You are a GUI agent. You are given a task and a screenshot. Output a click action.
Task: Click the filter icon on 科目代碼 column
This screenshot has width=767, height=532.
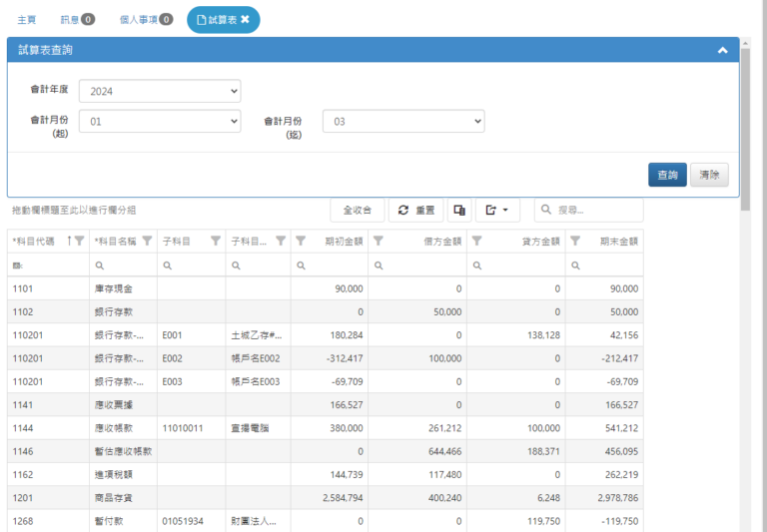tap(79, 241)
